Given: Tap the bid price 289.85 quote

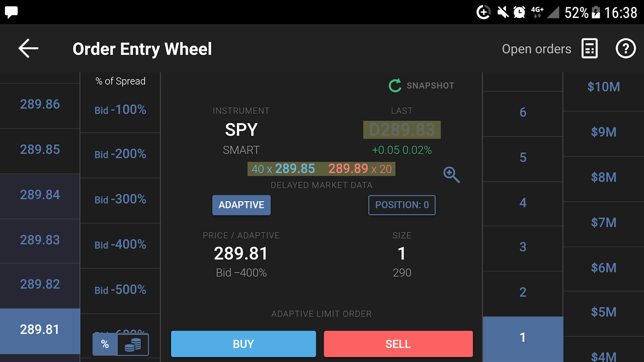Looking at the screenshot, I should (x=295, y=169).
